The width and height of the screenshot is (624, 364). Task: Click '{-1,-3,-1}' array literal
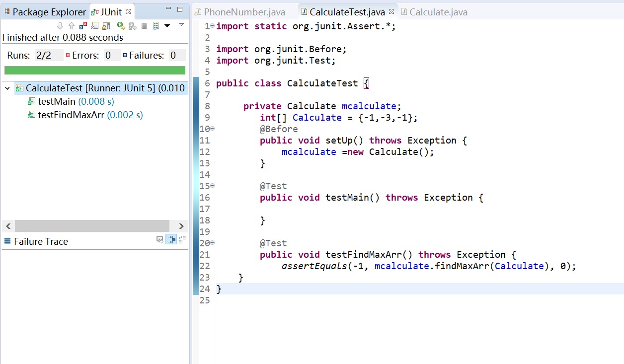tap(386, 118)
